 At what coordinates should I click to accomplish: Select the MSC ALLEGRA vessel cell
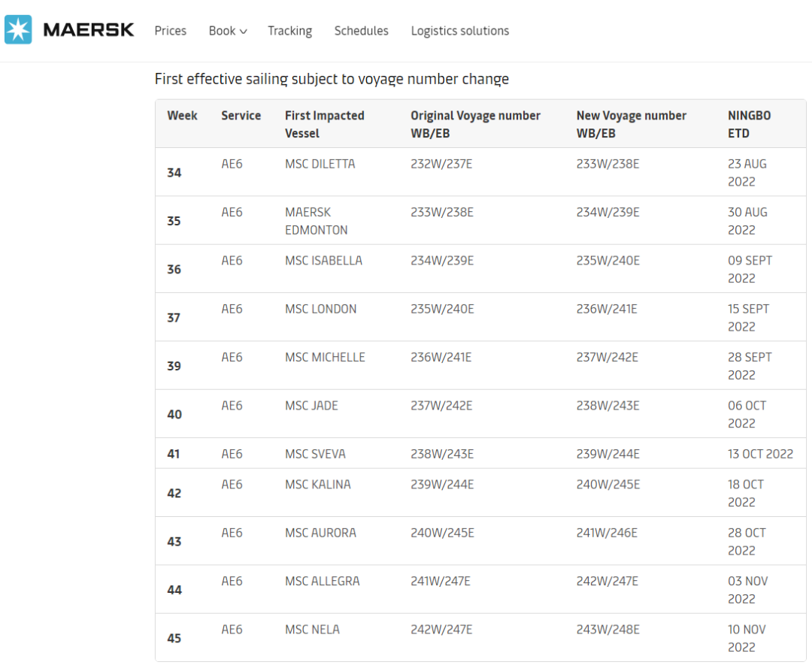tap(322, 582)
